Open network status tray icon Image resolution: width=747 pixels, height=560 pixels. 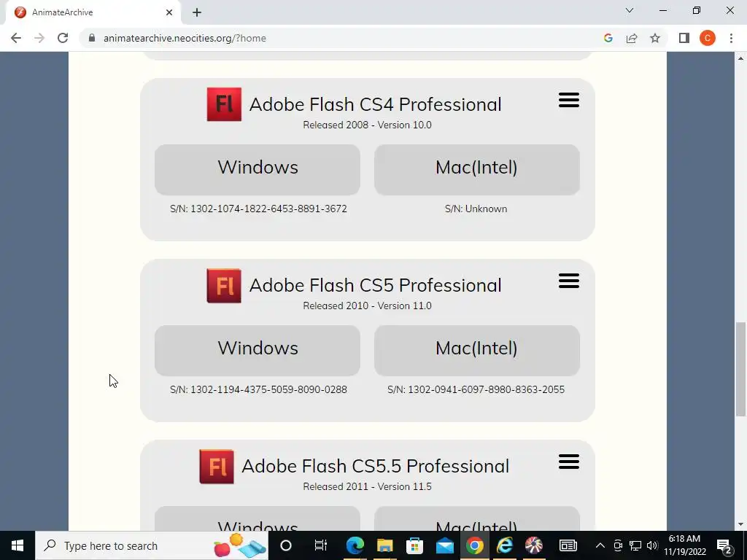[635, 545]
